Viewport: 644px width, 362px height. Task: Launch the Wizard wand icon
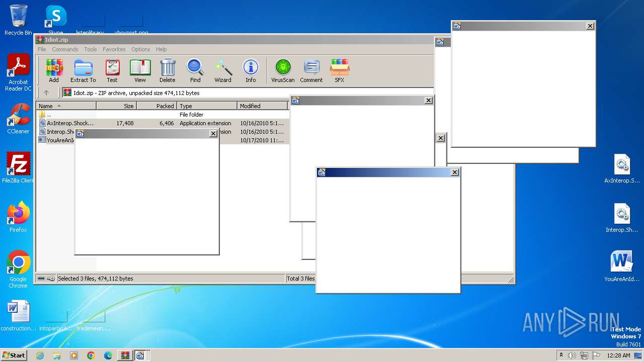click(x=223, y=71)
